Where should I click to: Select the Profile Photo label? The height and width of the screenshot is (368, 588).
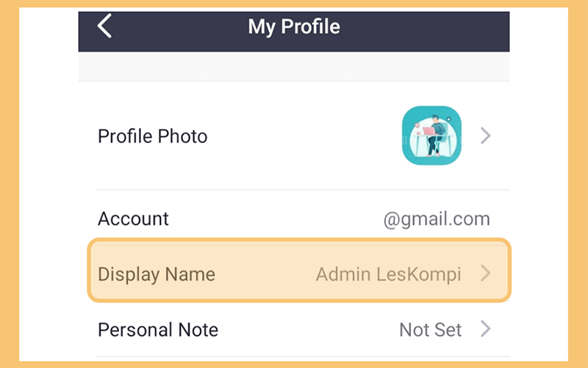tap(153, 136)
